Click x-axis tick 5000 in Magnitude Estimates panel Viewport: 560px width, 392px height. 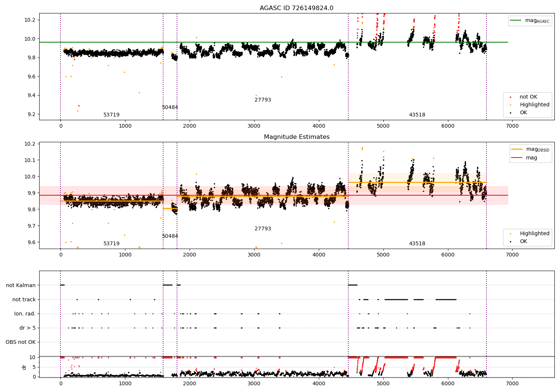[383, 255]
